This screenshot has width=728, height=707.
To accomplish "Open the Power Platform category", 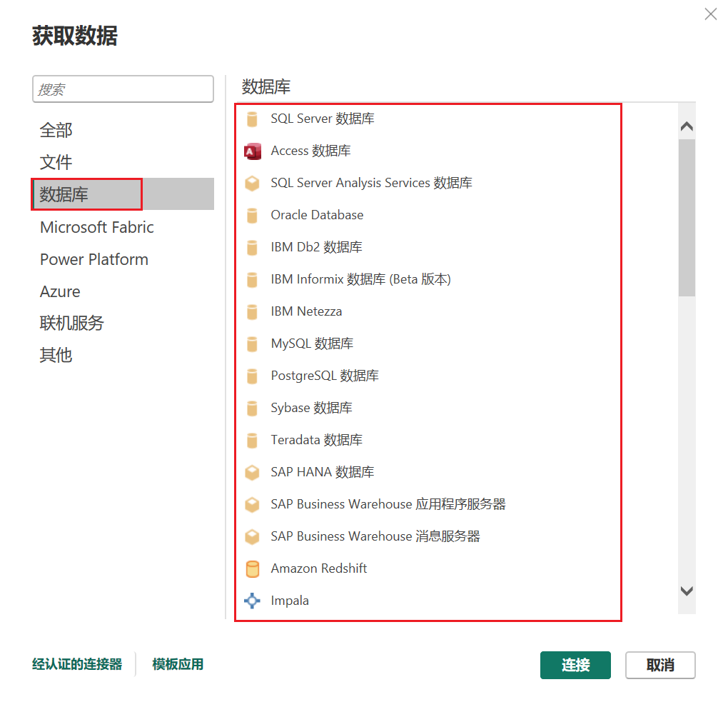I will click(x=123, y=259).
